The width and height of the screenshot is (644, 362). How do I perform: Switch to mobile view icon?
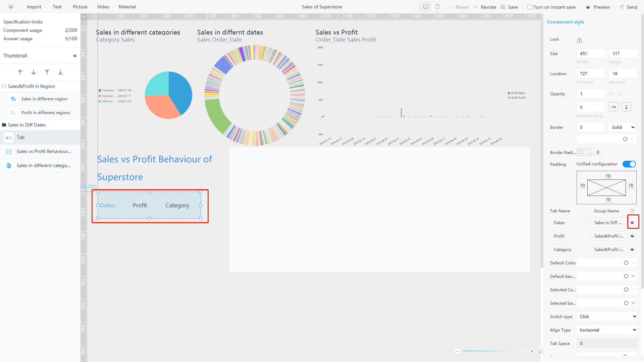pyautogui.click(x=437, y=7)
